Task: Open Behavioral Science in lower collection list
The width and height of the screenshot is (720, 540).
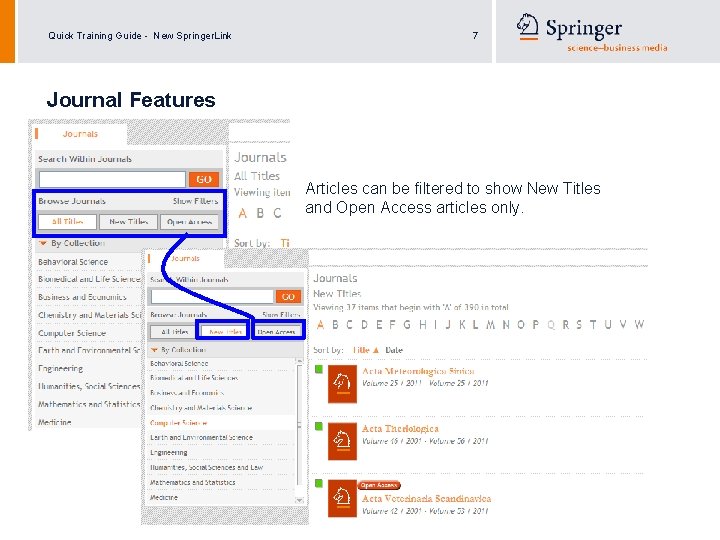Action: coord(179,363)
